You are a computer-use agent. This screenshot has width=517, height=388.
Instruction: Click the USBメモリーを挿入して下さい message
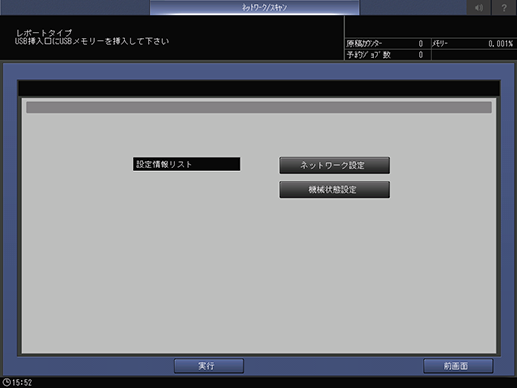(92, 41)
